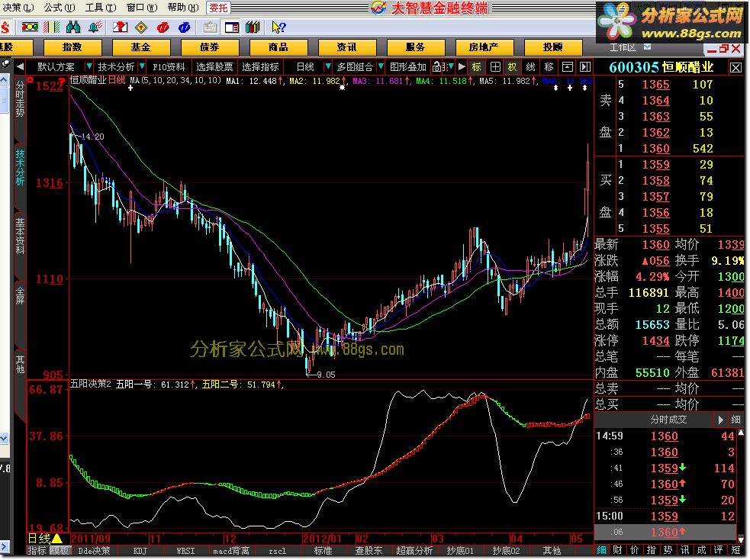Viewport: 750px width, 560px height.
Task: Toggle the 细 detail button beside 分时成交
Action: pos(736,420)
